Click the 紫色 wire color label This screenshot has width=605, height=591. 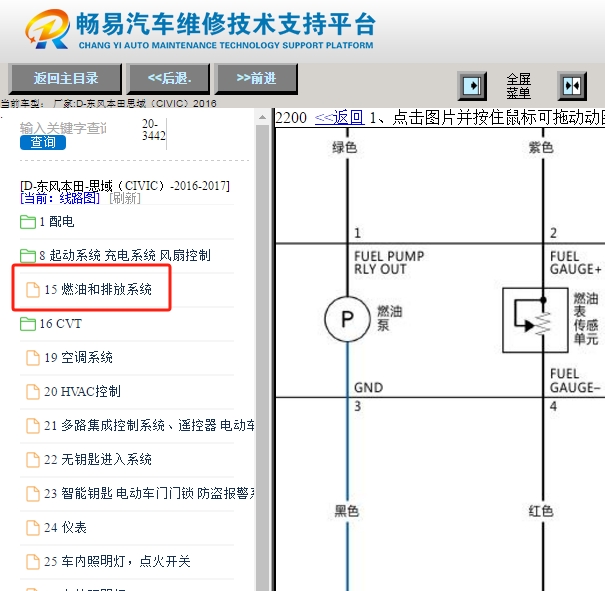click(541, 147)
